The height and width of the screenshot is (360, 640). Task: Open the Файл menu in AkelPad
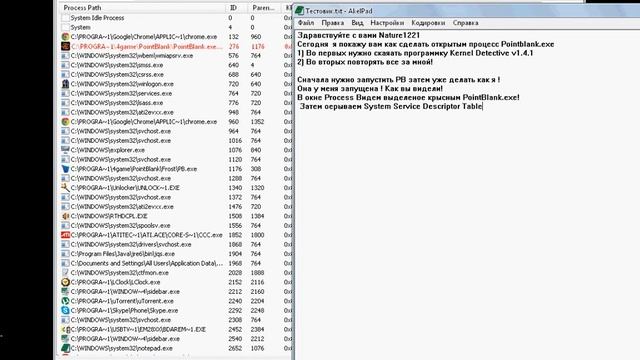coord(306,23)
